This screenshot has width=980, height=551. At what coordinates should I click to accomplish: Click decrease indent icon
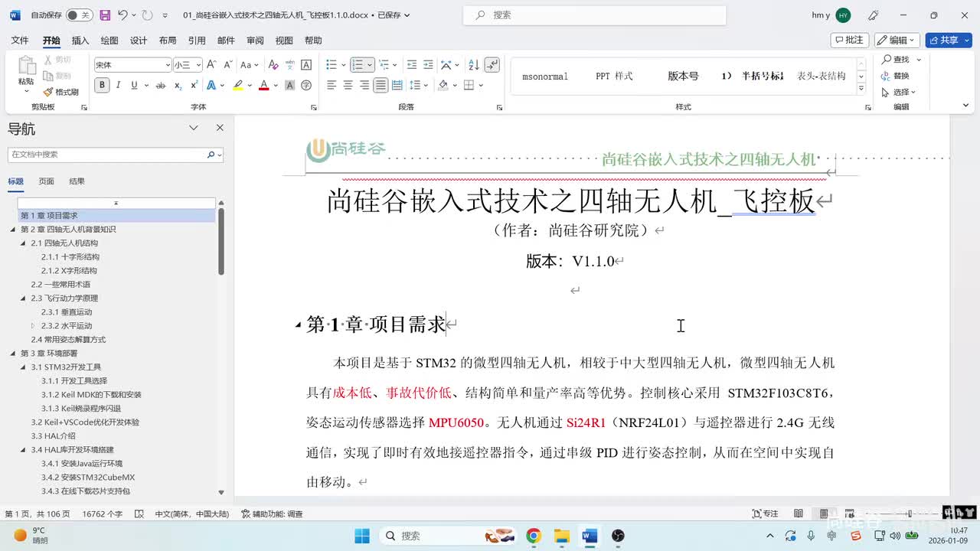click(412, 65)
